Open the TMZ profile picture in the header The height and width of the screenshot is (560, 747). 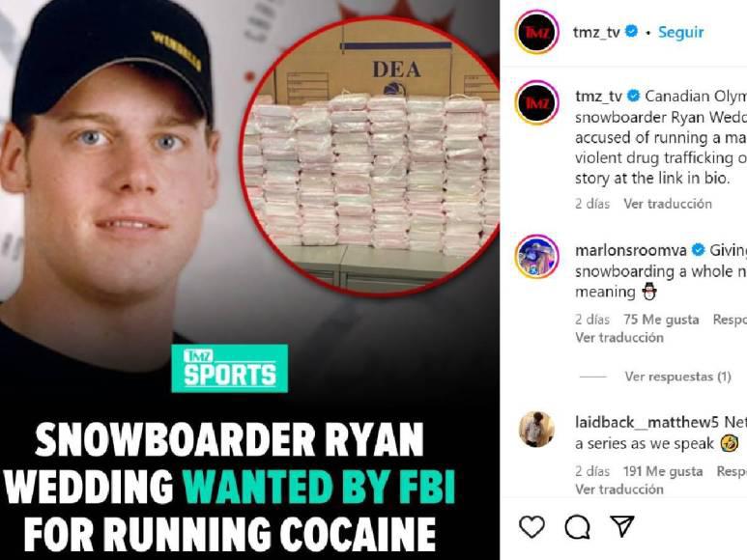536,33
